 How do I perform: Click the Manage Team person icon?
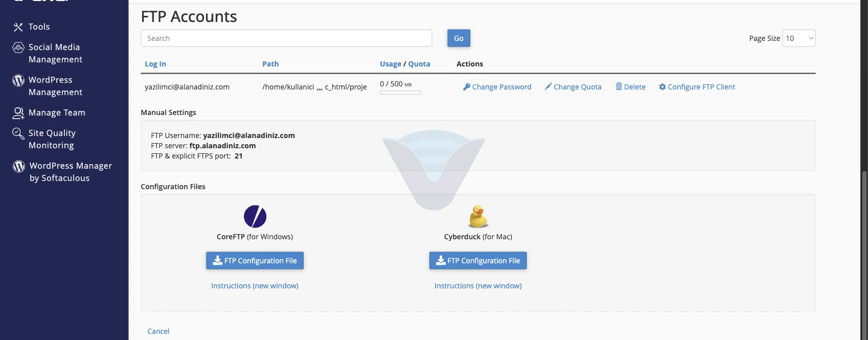tap(18, 113)
